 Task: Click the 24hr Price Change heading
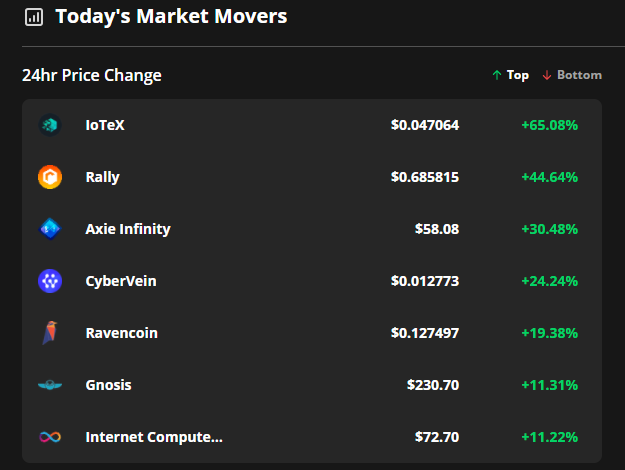[x=92, y=75]
